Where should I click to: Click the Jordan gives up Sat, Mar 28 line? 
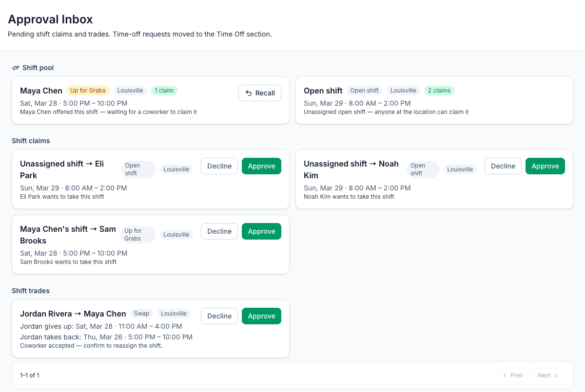point(101,326)
